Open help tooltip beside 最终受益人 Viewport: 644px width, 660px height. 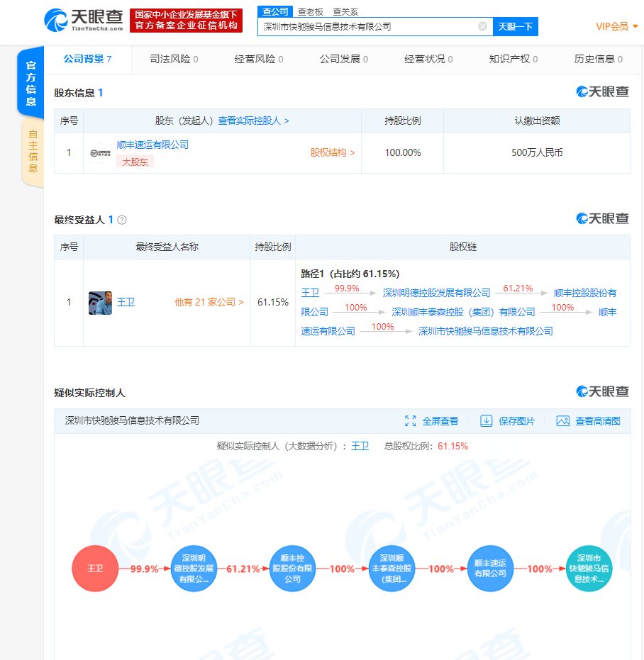[x=121, y=220]
